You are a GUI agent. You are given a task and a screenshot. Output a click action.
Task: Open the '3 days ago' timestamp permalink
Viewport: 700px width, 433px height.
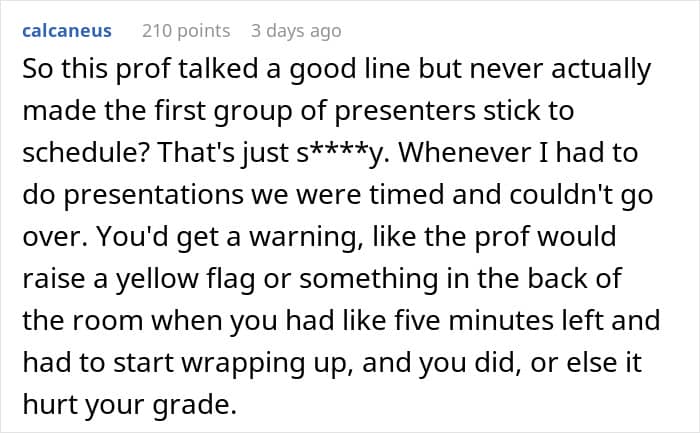[x=296, y=31]
